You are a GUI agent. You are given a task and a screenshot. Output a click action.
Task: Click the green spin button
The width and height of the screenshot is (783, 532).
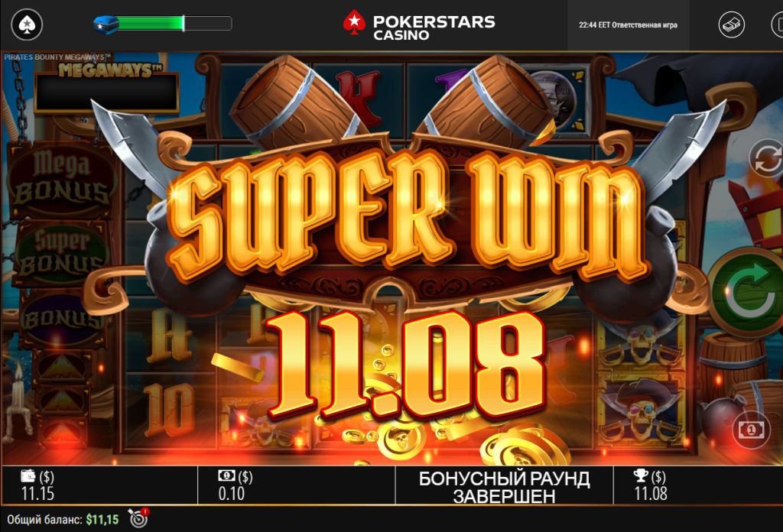click(x=749, y=293)
